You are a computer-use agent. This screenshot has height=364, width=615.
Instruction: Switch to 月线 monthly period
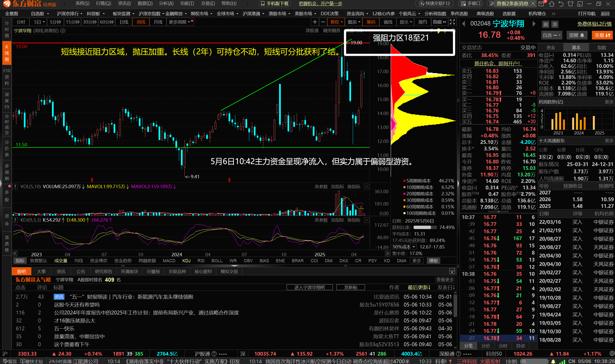pos(158,22)
